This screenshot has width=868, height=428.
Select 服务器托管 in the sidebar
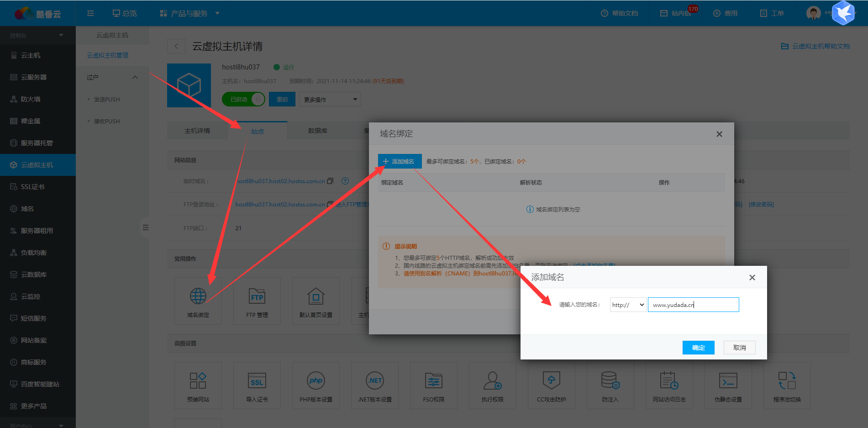click(x=37, y=143)
